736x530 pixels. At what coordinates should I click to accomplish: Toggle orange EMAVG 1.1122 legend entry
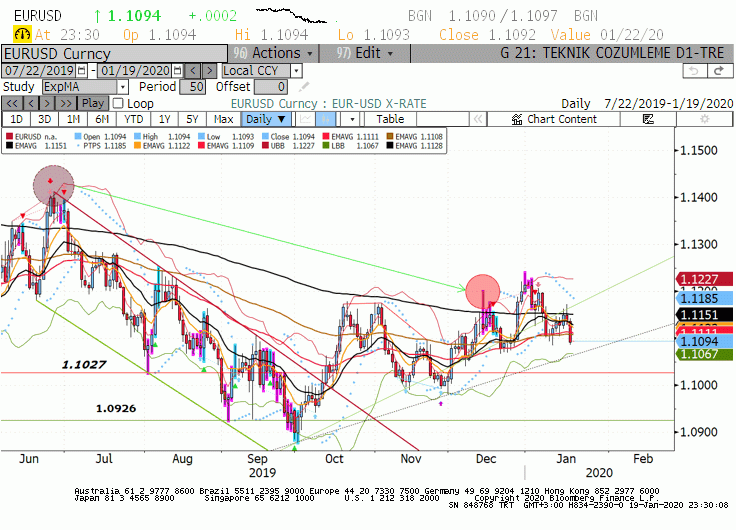(162, 146)
